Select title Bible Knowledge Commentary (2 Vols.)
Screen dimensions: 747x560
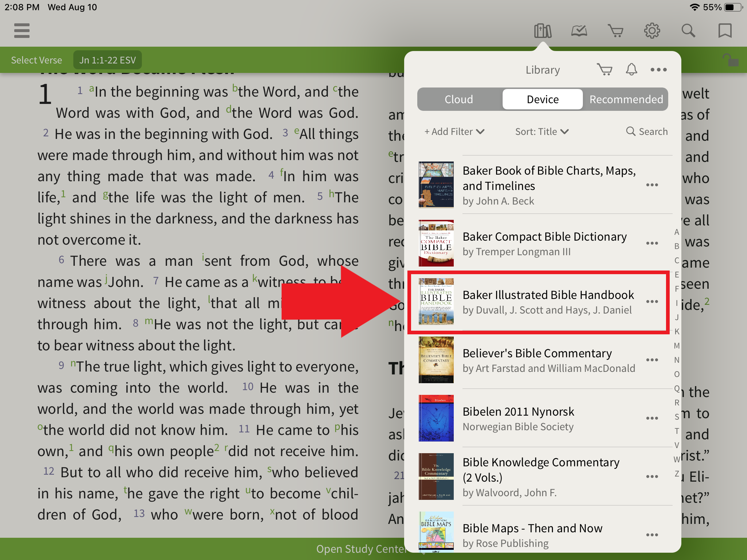pyautogui.click(x=541, y=470)
